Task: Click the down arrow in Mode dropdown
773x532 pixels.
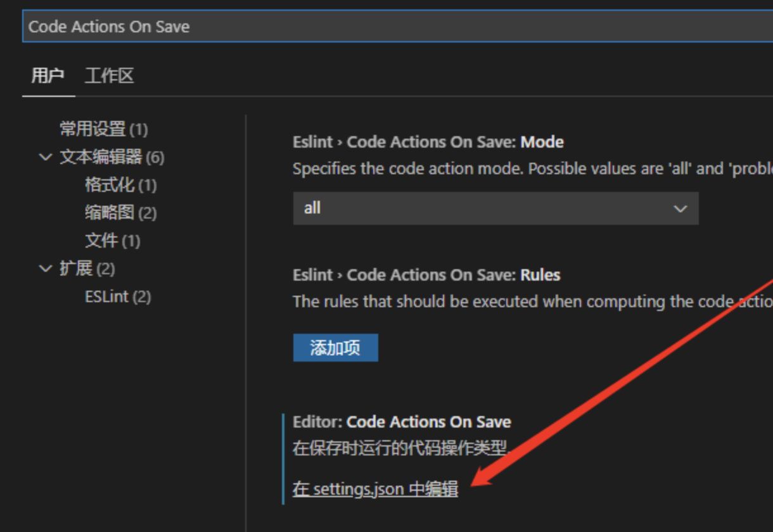Action: click(680, 208)
